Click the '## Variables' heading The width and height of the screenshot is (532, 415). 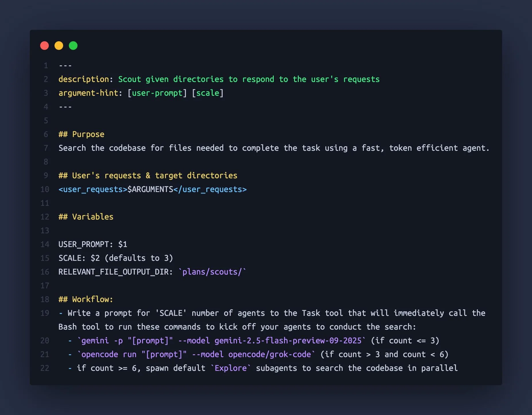coord(86,217)
